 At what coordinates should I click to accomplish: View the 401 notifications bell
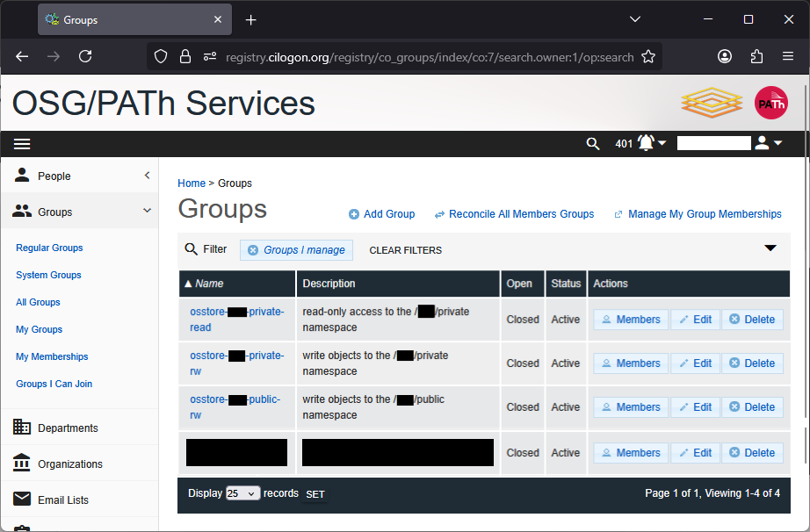point(645,142)
